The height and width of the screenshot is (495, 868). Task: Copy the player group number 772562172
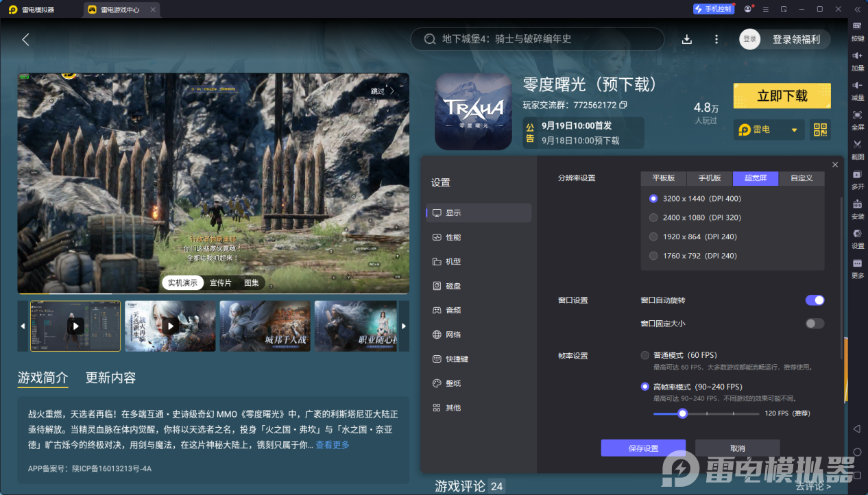click(623, 106)
